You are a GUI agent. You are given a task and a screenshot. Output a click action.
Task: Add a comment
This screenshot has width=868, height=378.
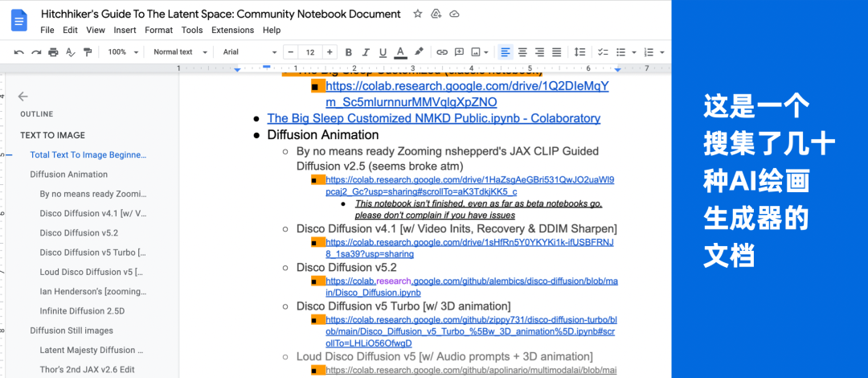coord(459,52)
